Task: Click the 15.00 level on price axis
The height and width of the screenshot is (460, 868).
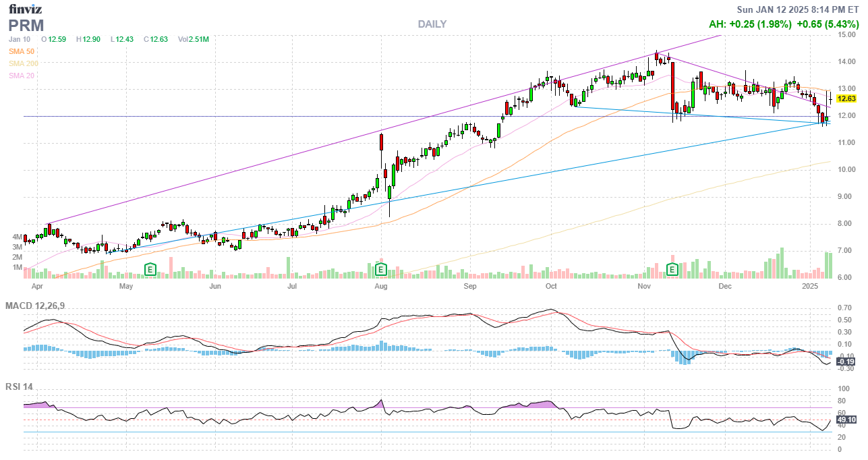Action: 846,34
